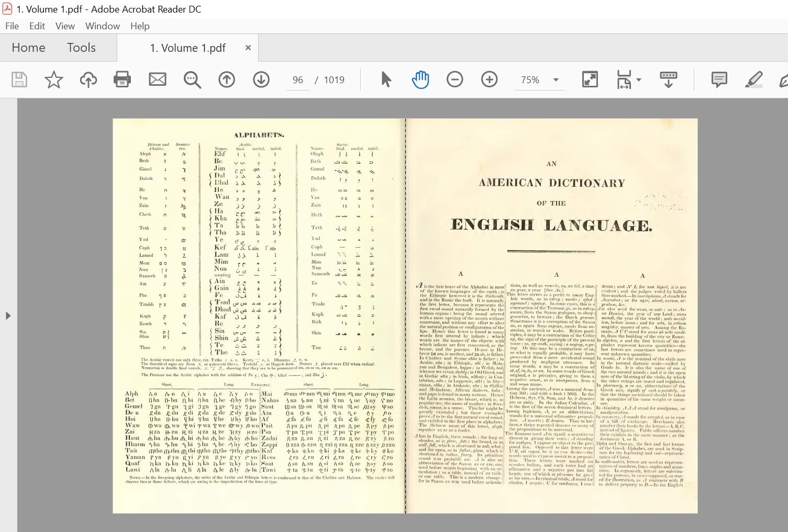Screen dimensions: 788x532
Task: Open the View menu
Action: coord(64,26)
